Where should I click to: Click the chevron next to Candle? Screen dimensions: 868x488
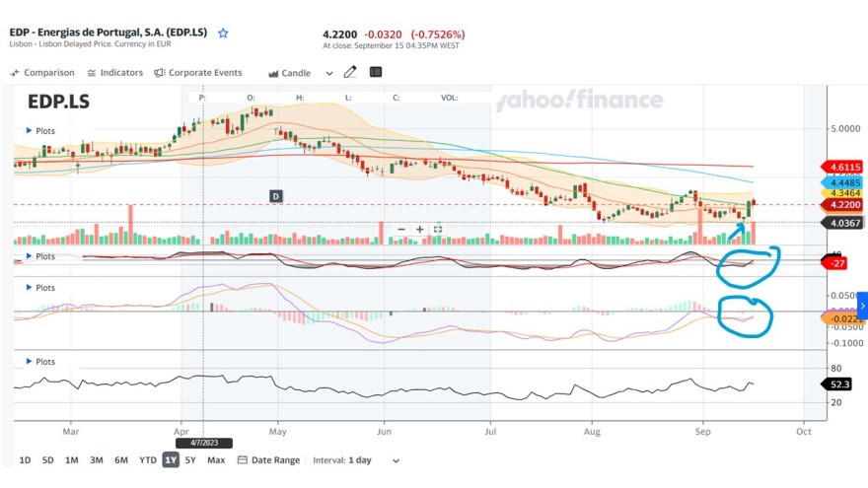(328, 73)
